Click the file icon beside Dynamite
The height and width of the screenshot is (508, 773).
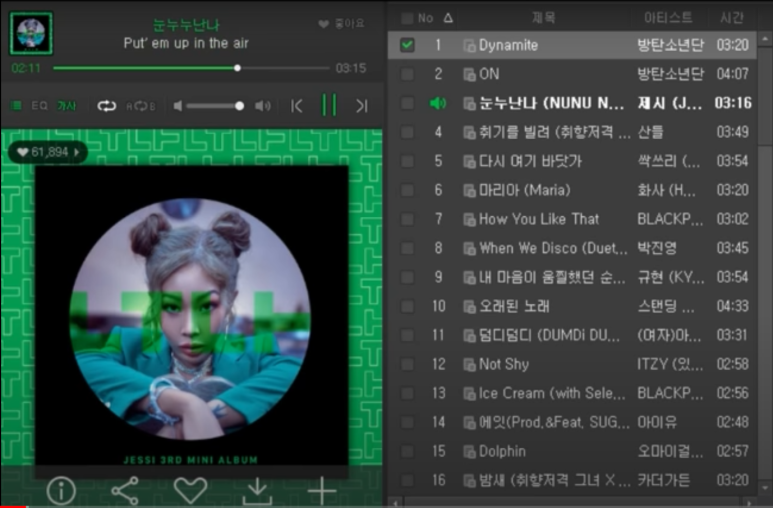pos(469,46)
